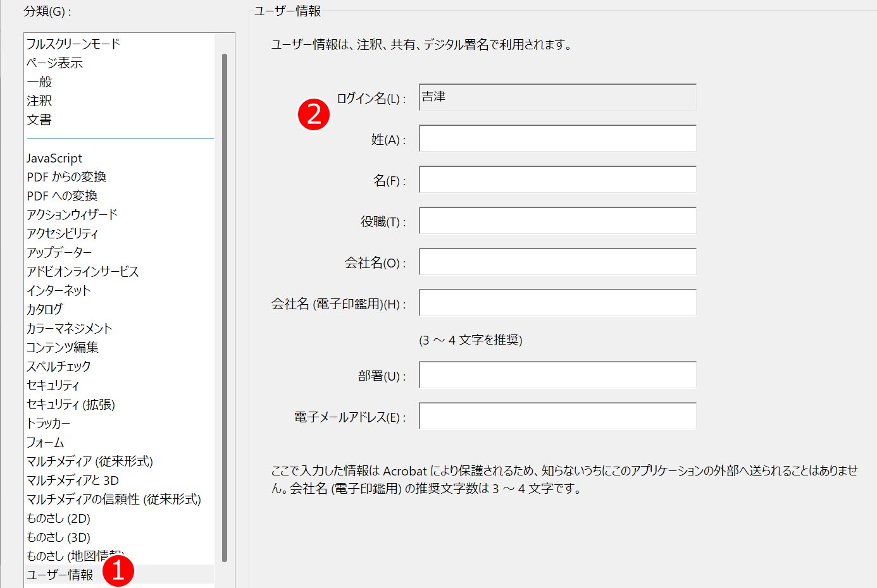Select the JavaScript category
Image resolution: width=877 pixels, height=588 pixels.
click(54, 158)
